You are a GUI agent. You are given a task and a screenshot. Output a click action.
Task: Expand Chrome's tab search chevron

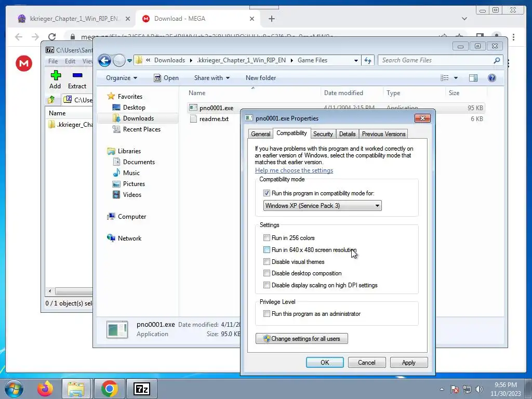(464, 19)
